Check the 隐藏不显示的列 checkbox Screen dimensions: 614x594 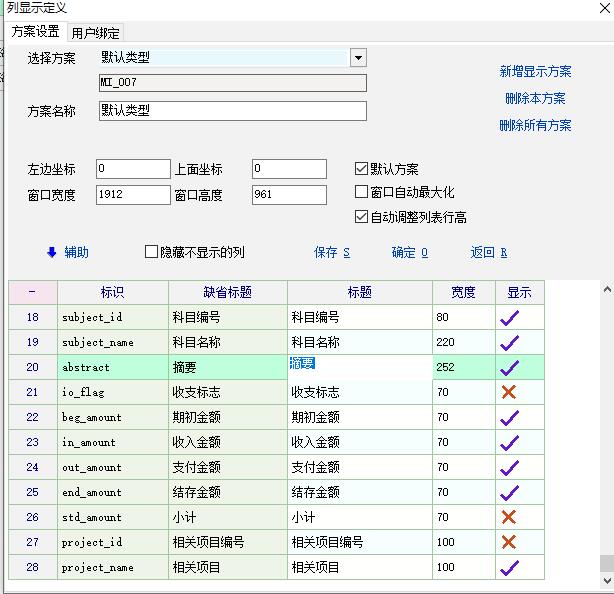(152, 253)
